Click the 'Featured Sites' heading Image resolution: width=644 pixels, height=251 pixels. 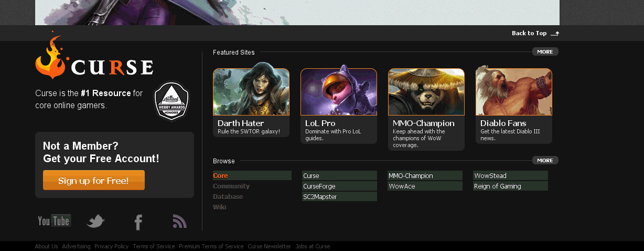click(x=234, y=52)
